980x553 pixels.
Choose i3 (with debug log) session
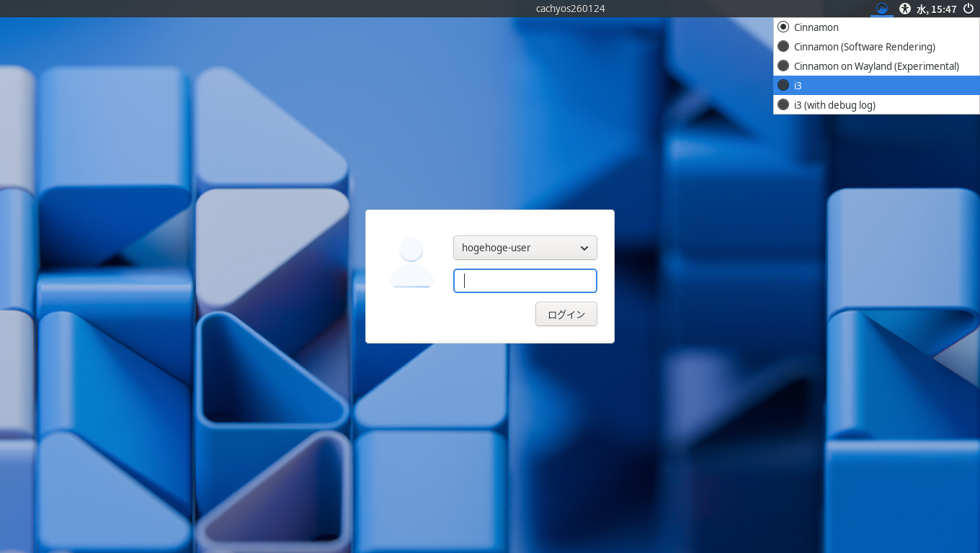pyautogui.click(x=876, y=105)
